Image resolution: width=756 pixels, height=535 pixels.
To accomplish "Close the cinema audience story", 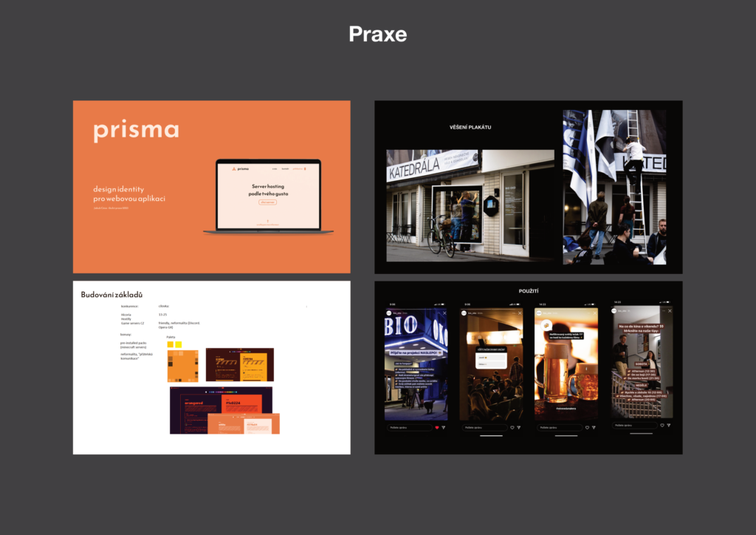I will (520, 313).
